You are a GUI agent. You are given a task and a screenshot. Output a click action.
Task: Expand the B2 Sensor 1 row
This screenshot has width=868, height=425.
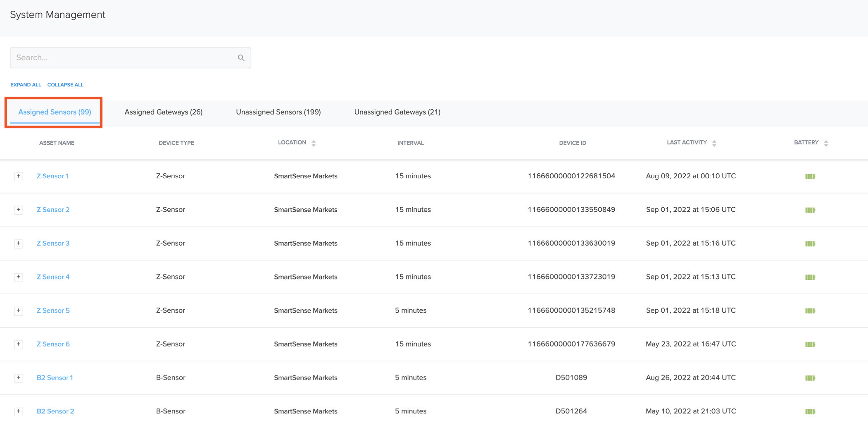pos(19,377)
